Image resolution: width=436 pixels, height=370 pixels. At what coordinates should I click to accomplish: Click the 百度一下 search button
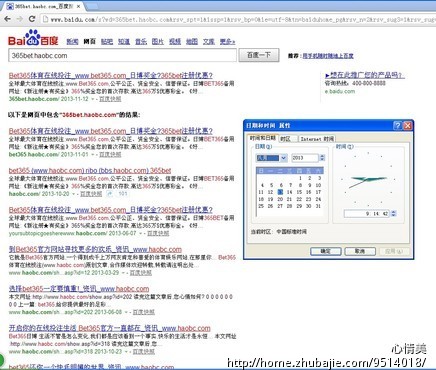259,55
